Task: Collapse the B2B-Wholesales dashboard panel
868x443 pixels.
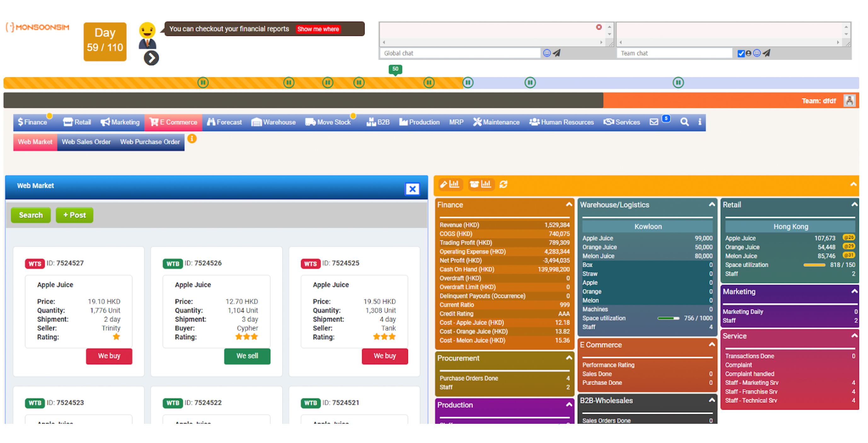Action: coord(712,400)
